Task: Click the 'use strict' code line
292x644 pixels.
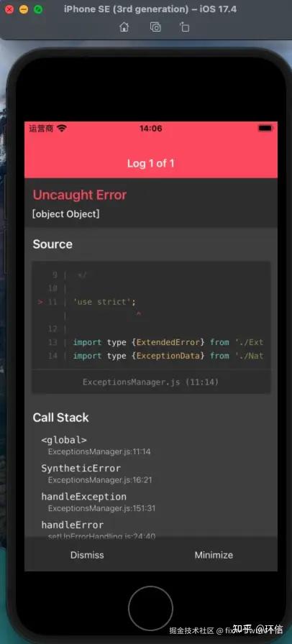Action: click(104, 302)
